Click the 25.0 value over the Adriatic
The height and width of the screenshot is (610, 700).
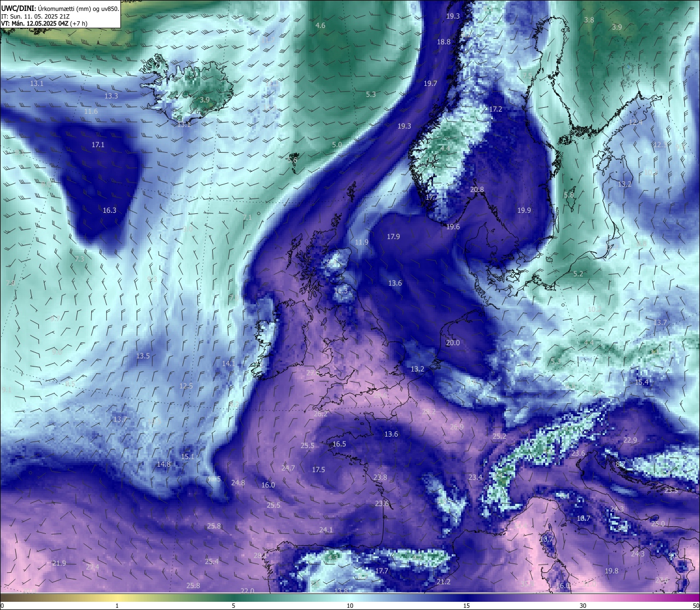click(x=658, y=524)
